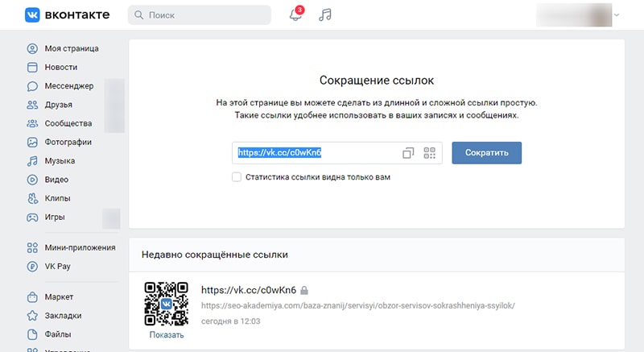Focus the Поиск search field
Screen dimensions: 644x352
[199, 15]
